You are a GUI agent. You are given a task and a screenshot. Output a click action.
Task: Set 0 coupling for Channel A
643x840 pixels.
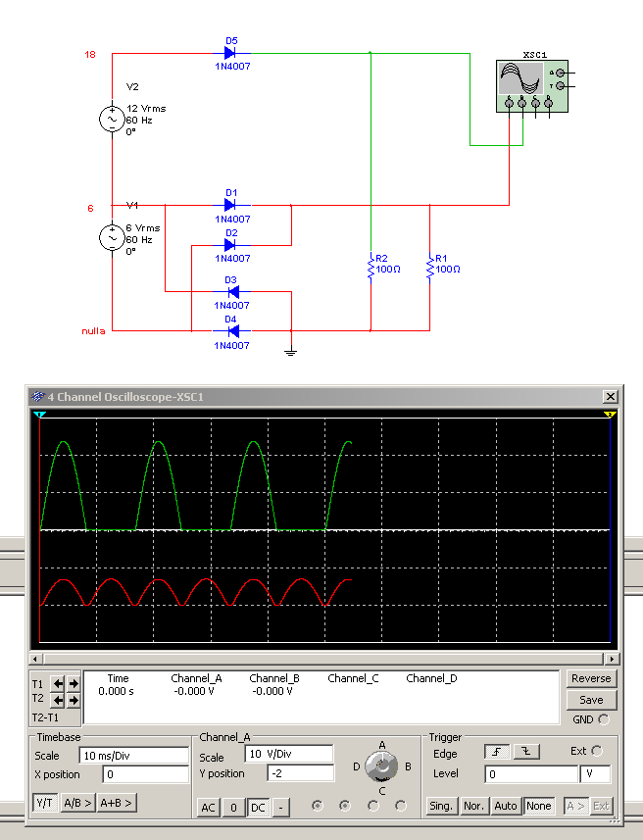click(x=233, y=808)
